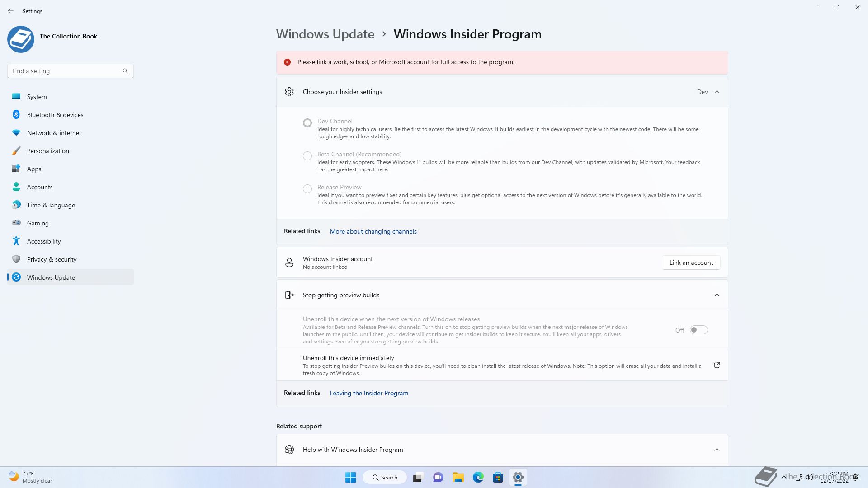Click the Time & language clock icon
Viewport: 868px width, 488px height.
click(x=16, y=205)
